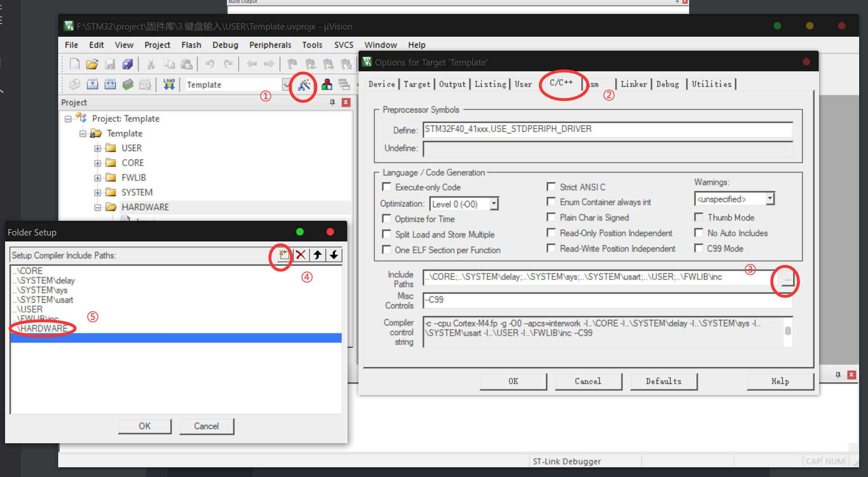Move include path down arrow

[334, 255]
